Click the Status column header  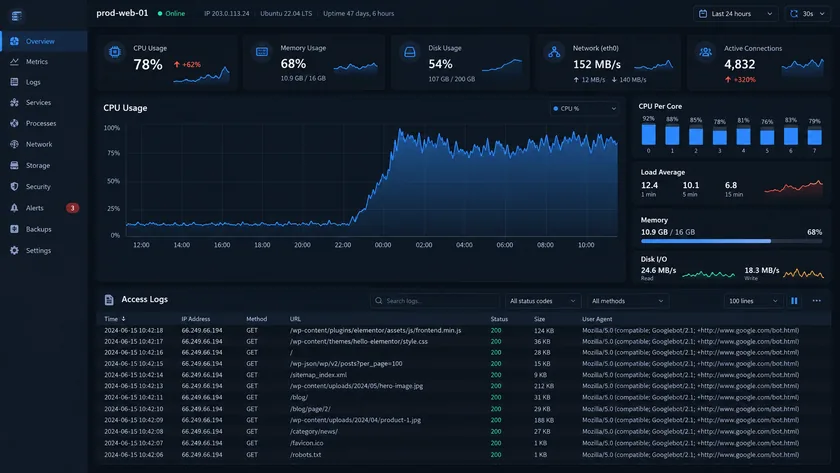coord(499,319)
